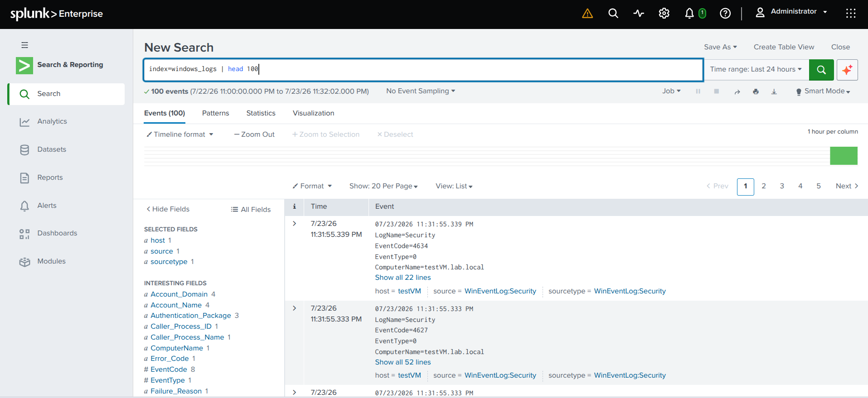Open the activity monitor pulse icon

pos(639,14)
